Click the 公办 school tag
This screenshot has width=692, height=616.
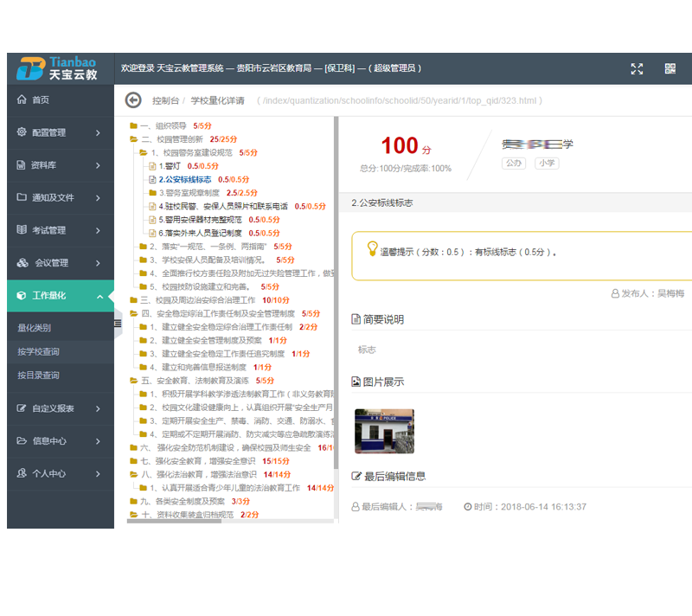(514, 164)
